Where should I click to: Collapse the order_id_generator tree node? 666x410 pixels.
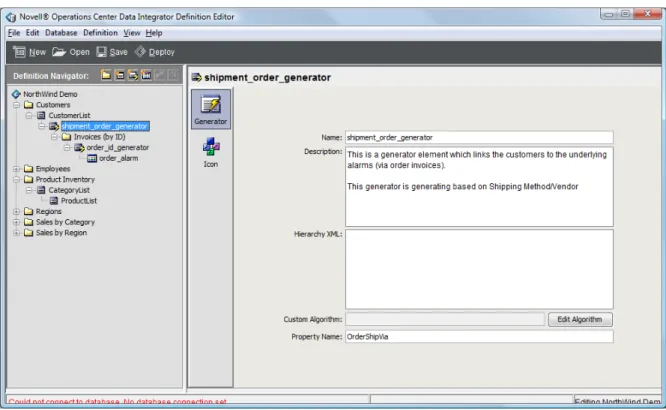click(x=68, y=147)
